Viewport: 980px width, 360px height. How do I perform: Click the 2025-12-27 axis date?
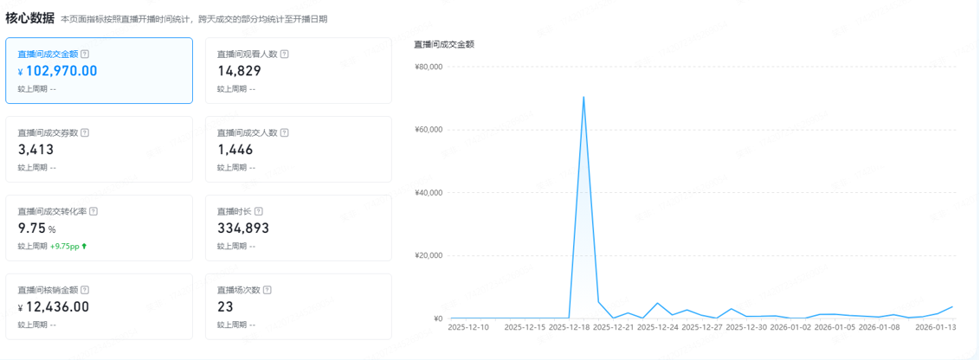click(x=702, y=327)
